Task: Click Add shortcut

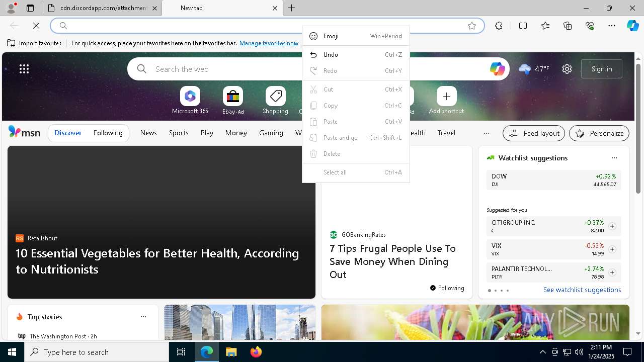Action: (x=446, y=101)
